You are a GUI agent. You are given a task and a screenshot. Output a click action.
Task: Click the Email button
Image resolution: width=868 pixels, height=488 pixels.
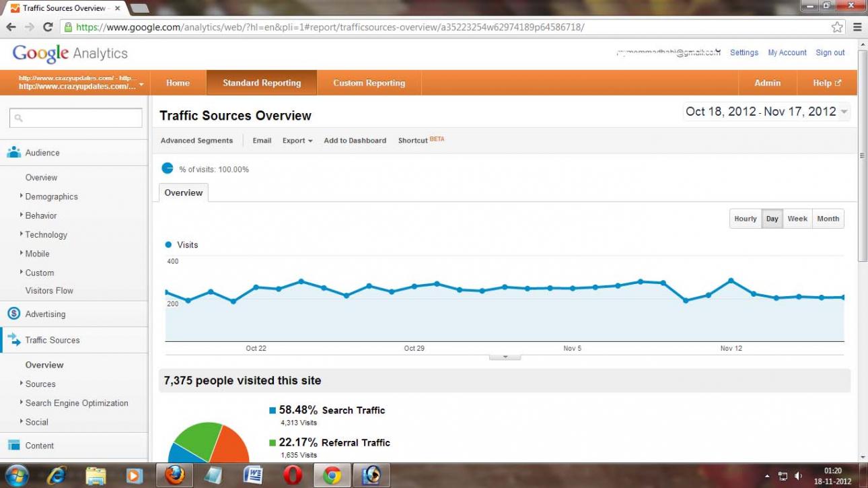pos(262,141)
